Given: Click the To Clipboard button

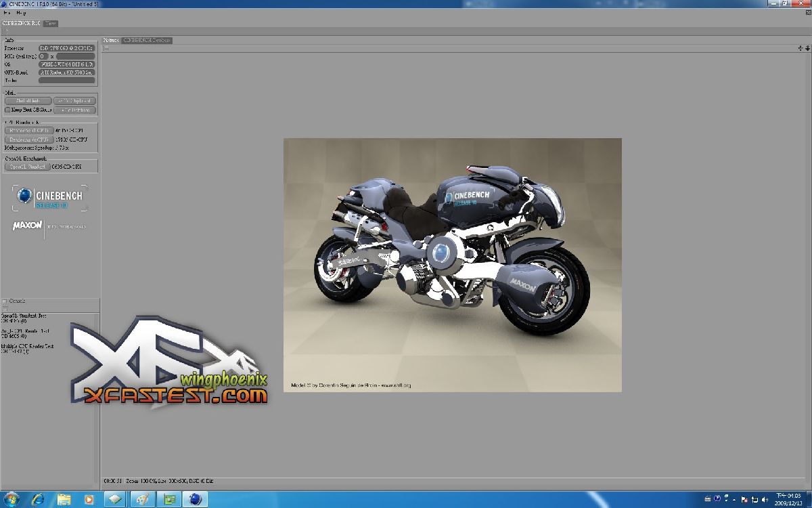Looking at the screenshot, I should 74,101.
